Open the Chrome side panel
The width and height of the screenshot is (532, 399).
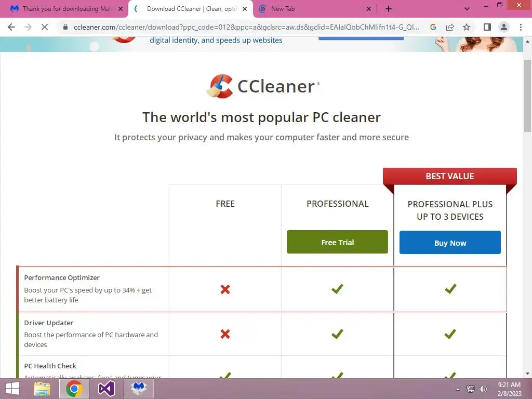coord(487,27)
